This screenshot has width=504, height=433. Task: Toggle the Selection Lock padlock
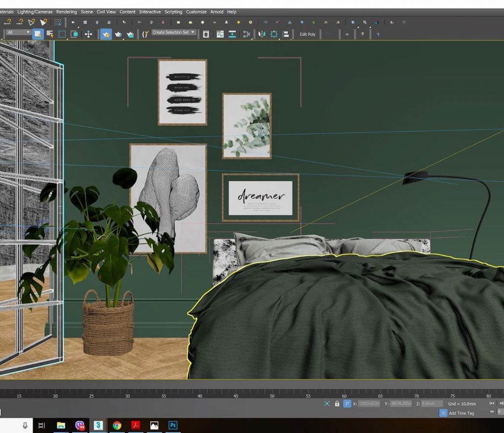tap(337, 404)
